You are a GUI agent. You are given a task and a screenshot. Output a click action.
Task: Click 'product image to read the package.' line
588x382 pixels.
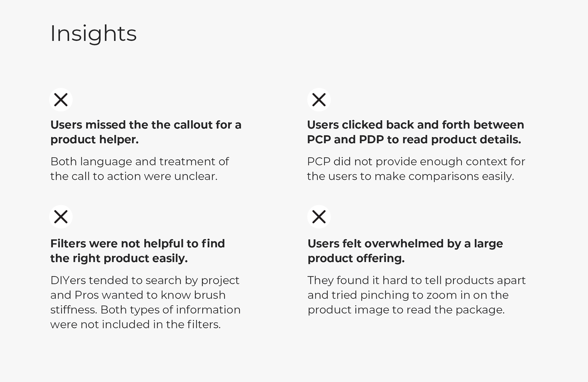pos(406,310)
